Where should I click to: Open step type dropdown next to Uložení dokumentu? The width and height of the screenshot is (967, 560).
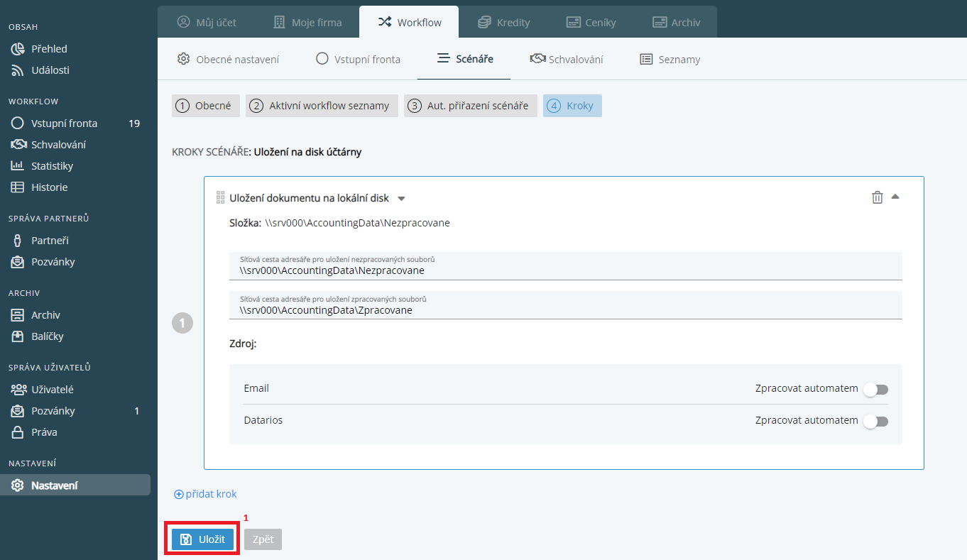point(401,199)
